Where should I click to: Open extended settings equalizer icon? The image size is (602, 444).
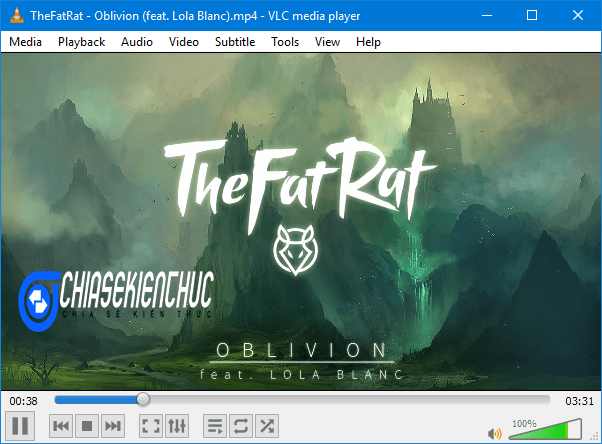(x=177, y=426)
